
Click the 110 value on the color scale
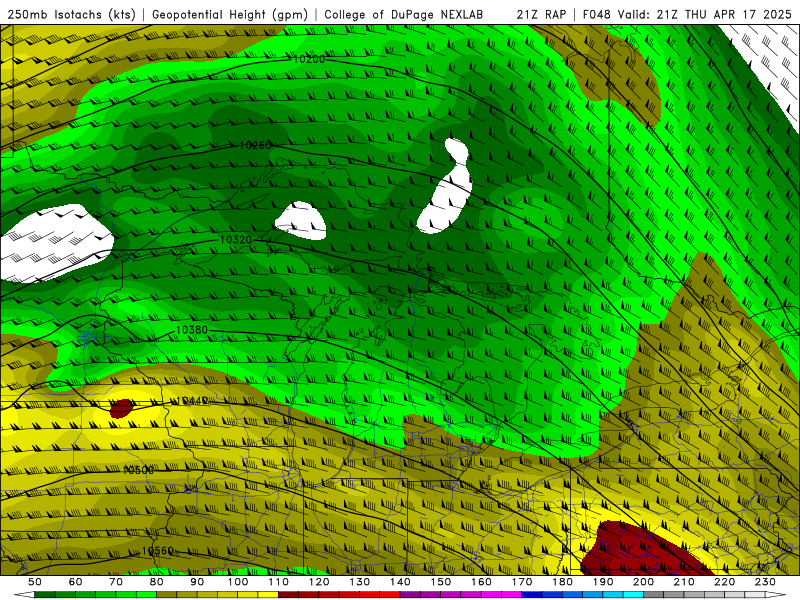click(x=279, y=582)
